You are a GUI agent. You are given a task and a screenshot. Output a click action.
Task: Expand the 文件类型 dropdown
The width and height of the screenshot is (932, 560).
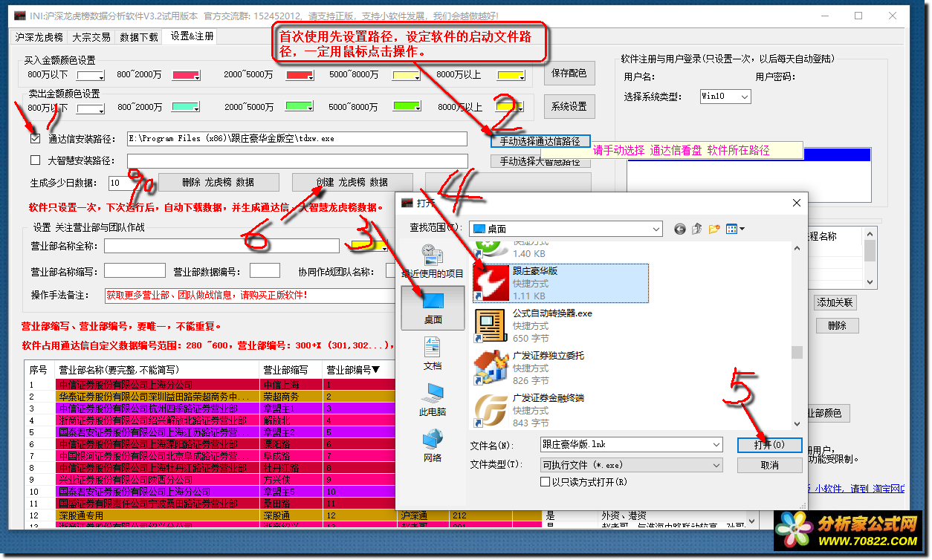(x=716, y=465)
